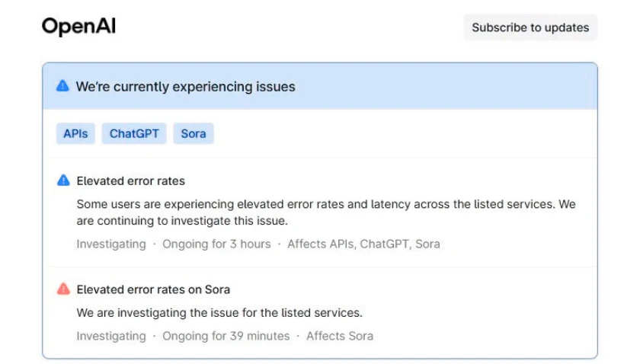This screenshot has width=640, height=364.
Task: Click "Ongoing for 3 hours" status text
Action: [x=216, y=244]
